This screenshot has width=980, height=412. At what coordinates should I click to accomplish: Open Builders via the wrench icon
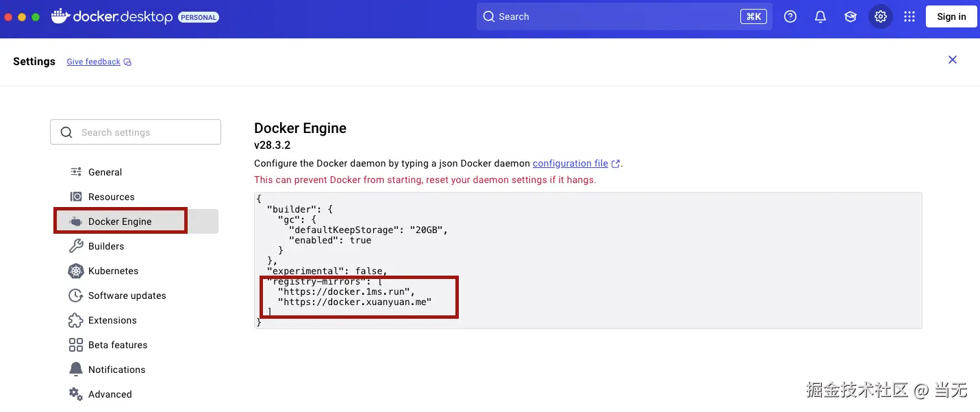pos(75,245)
